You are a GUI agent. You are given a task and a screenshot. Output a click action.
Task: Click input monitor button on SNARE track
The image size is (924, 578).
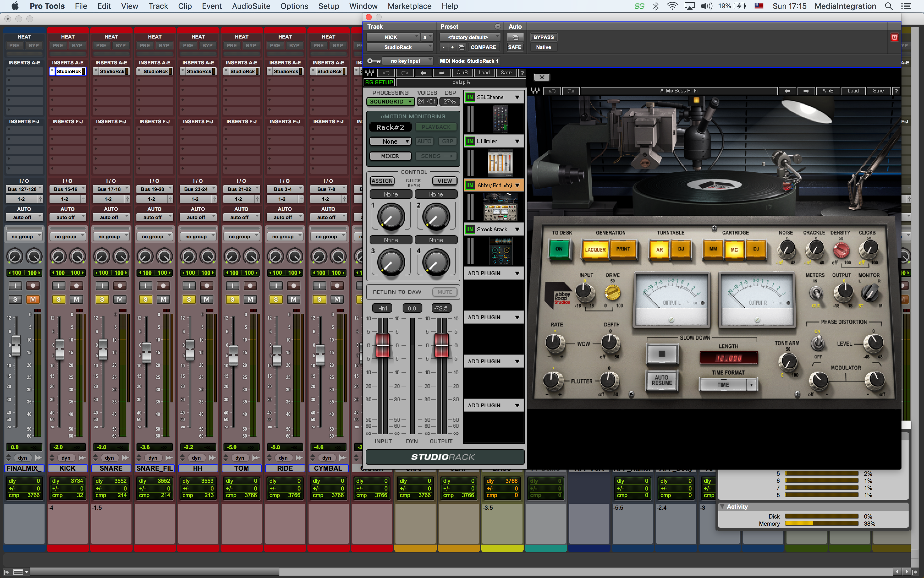[102, 286]
